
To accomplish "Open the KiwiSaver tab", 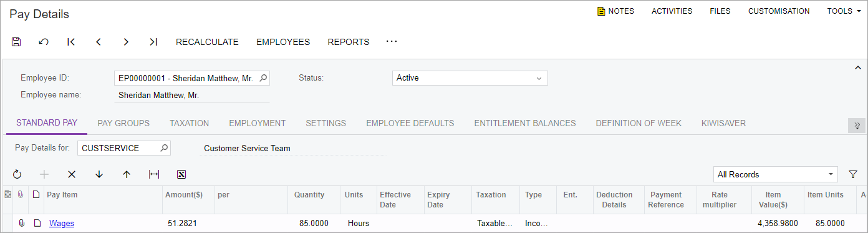I will pyautogui.click(x=723, y=123).
